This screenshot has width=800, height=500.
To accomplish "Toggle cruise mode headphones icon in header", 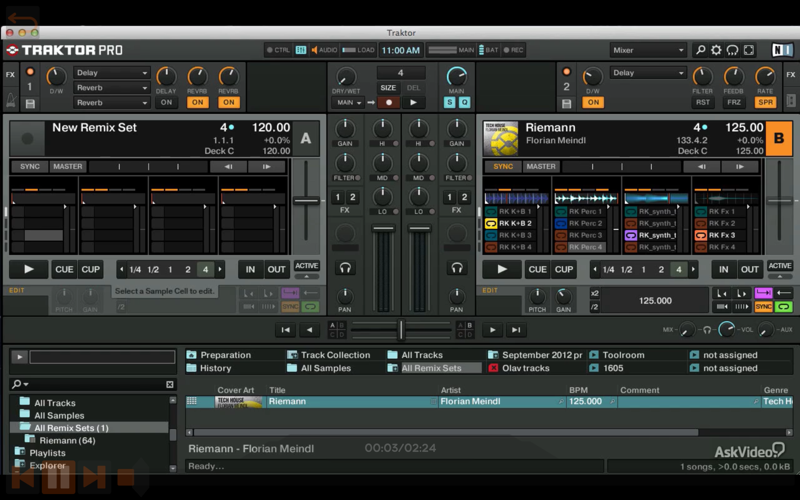I will click(733, 50).
